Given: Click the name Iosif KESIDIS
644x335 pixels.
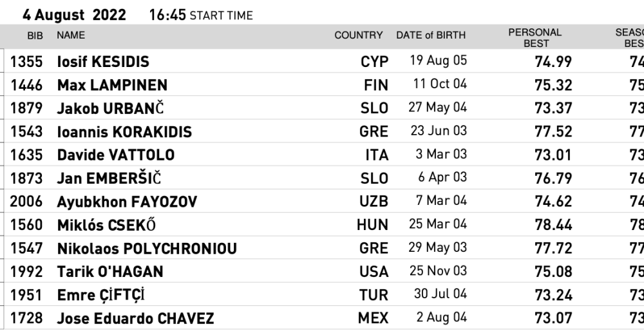Looking at the screenshot, I should point(103,62).
